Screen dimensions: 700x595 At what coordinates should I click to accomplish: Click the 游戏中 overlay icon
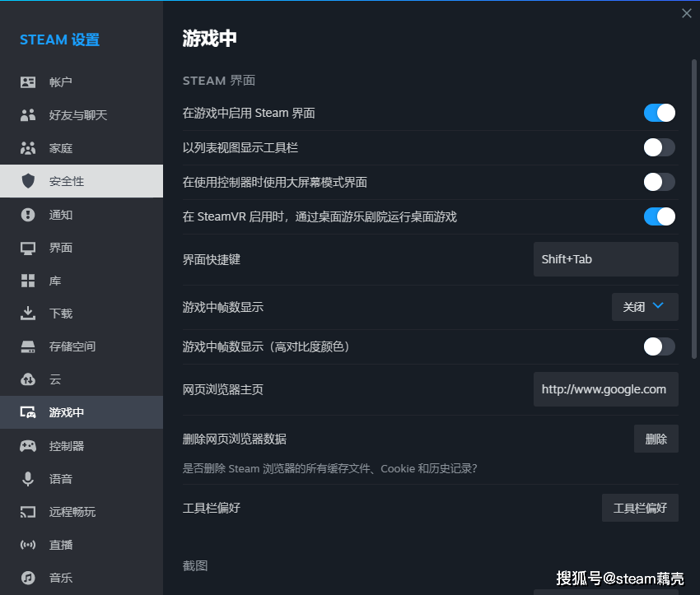coord(28,412)
